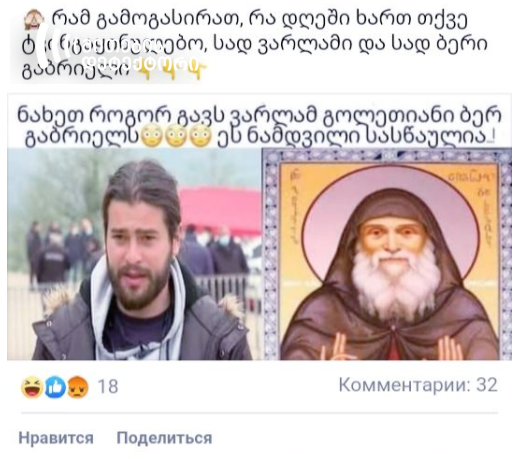
Task: Open the icon painting of haloed monk
Action: (387, 254)
